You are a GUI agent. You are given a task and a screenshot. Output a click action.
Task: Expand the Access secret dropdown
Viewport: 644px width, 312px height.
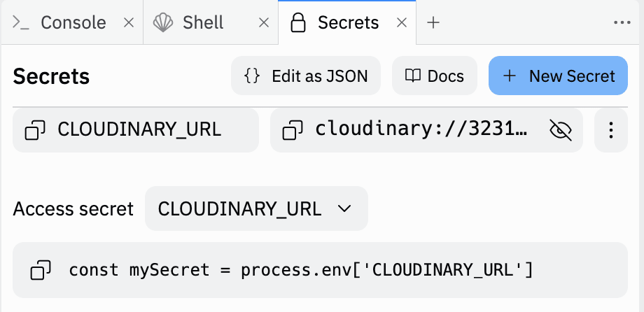click(x=256, y=208)
